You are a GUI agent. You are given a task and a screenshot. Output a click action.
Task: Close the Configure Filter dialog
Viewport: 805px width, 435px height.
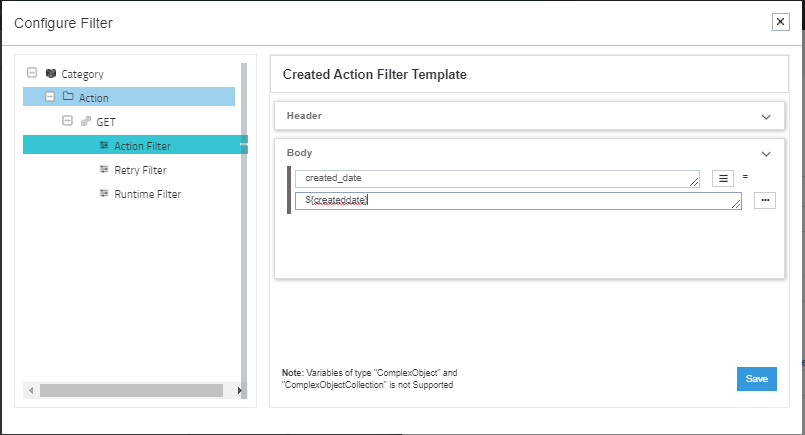tap(780, 22)
